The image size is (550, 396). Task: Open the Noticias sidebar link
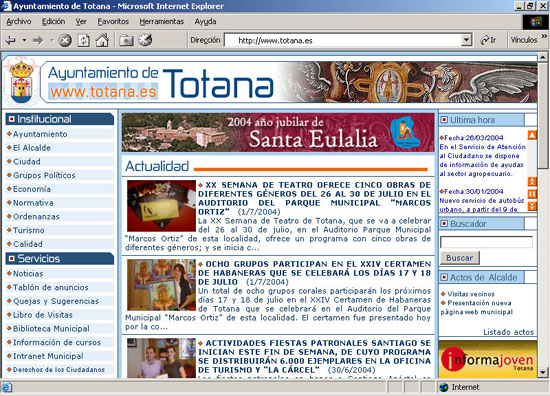click(28, 274)
